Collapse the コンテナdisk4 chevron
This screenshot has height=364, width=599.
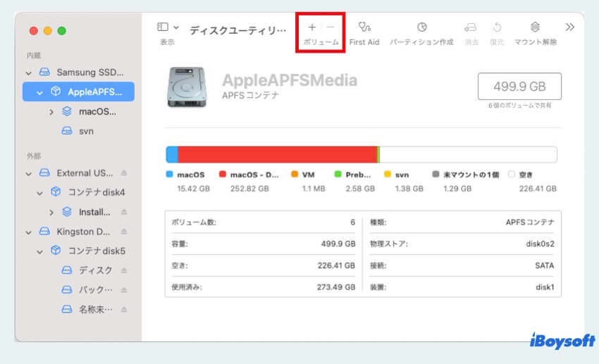39,193
